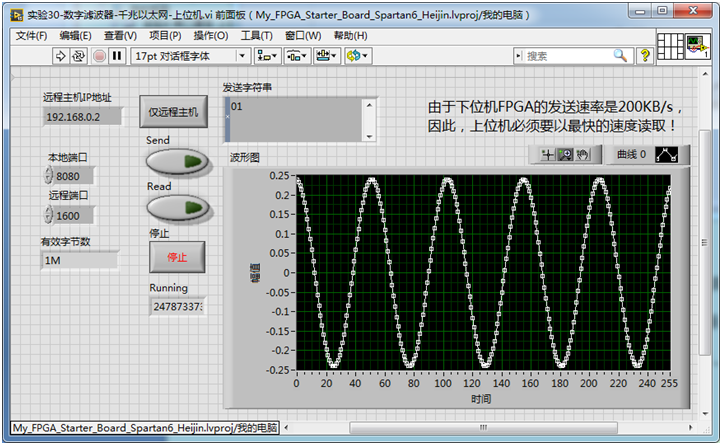
Task: Open the Distribute Objects dropdown
Action: pos(297,56)
